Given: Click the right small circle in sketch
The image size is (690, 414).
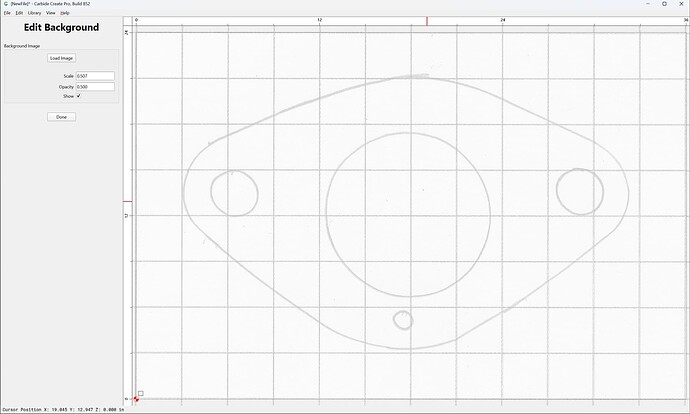Looking at the screenshot, I should 580,191.
